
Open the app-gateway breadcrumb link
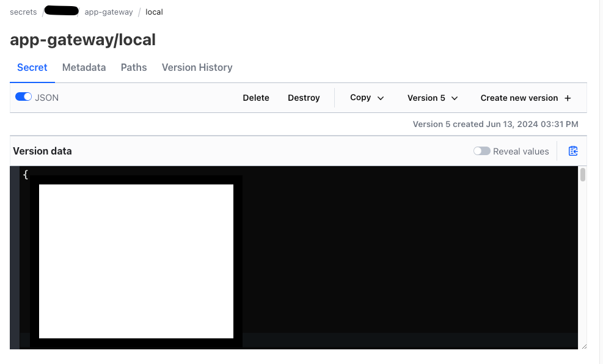109,12
